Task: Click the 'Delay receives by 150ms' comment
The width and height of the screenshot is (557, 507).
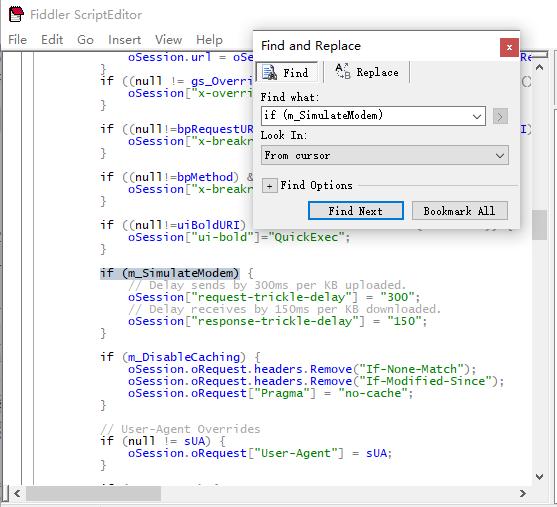Action: (285, 309)
